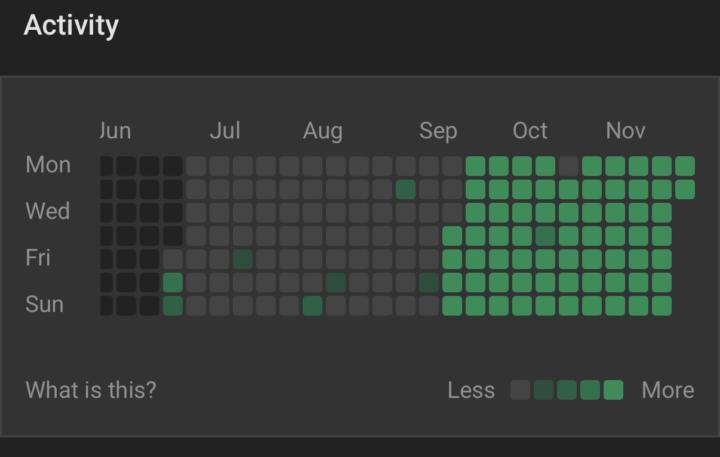Click the Monday cell in the last November column
The height and width of the screenshot is (457, 720).
pos(685,166)
